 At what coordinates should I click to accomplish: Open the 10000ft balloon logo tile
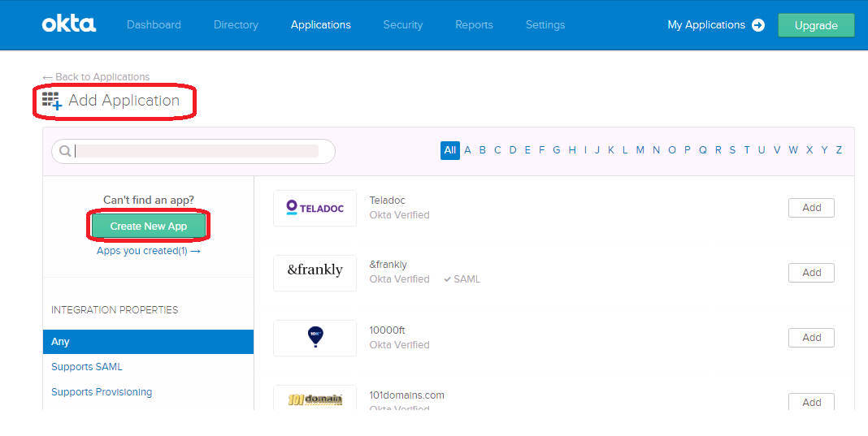315,338
